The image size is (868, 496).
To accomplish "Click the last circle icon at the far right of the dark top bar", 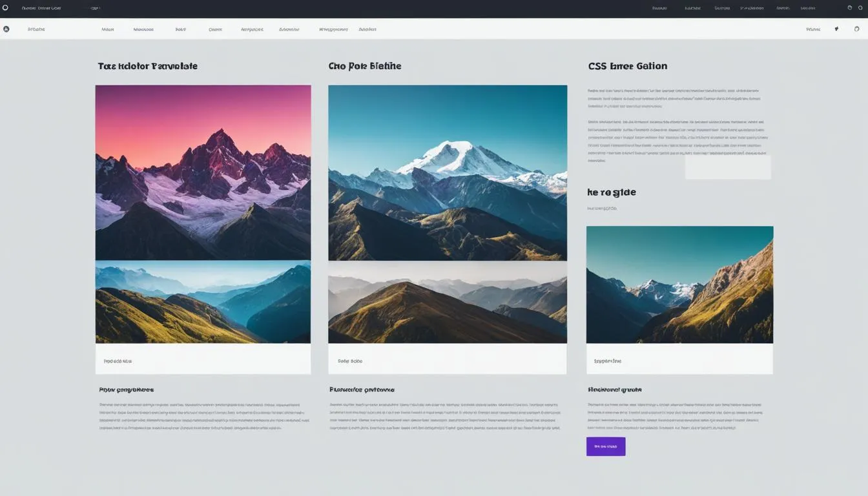I will 860,8.
